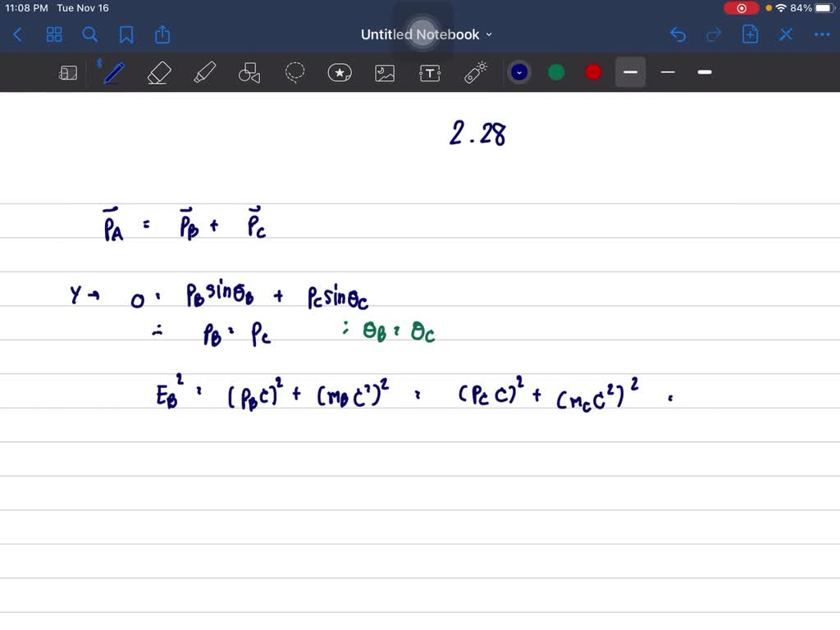Activate the laser pointer tool
840x630 pixels.
point(474,72)
